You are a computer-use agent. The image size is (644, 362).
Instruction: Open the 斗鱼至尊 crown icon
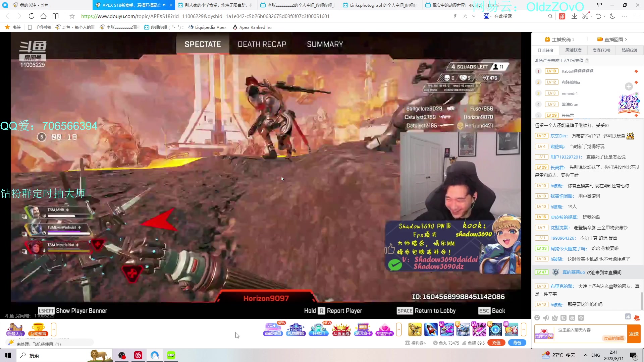point(341,329)
